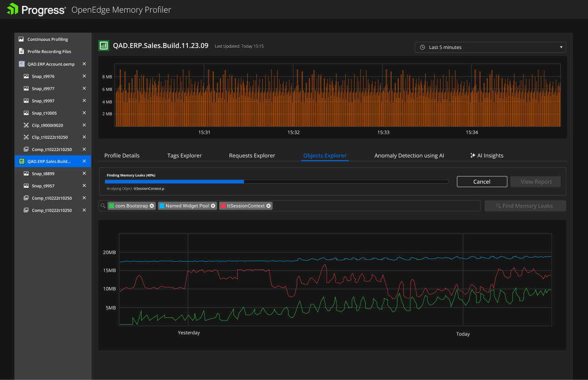Cancel the memory leak analysis

tap(482, 182)
